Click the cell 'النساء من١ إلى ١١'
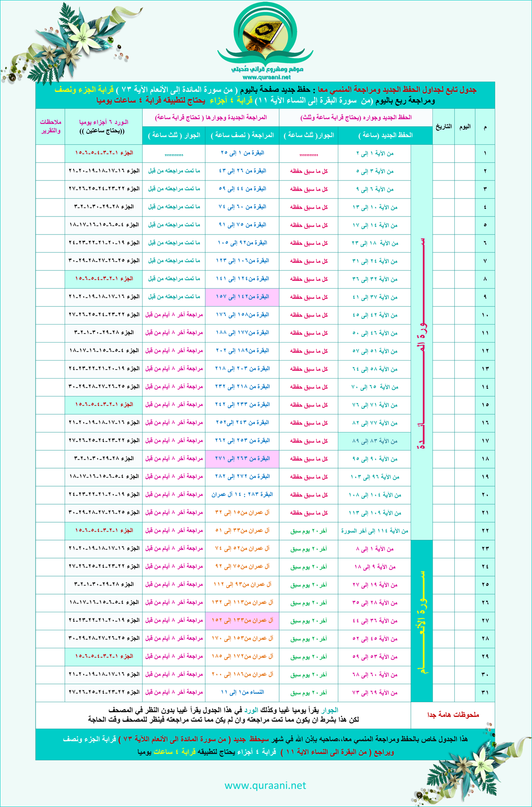 click(x=242, y=692)
